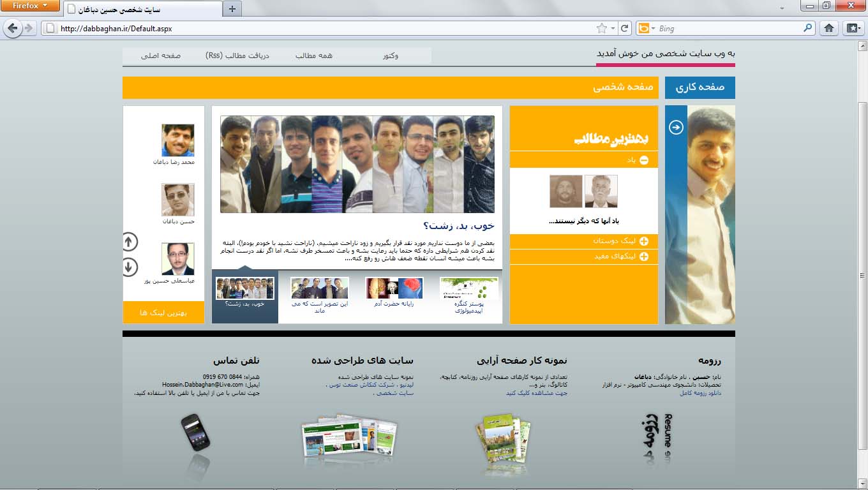Viewport: 868px width, 490px height.
Task: Open the همه مطالب menu item
Action: point(314,56)
